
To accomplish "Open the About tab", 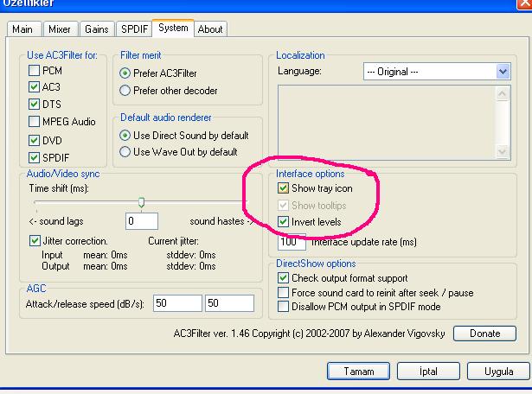I will (x=210, y=29).
